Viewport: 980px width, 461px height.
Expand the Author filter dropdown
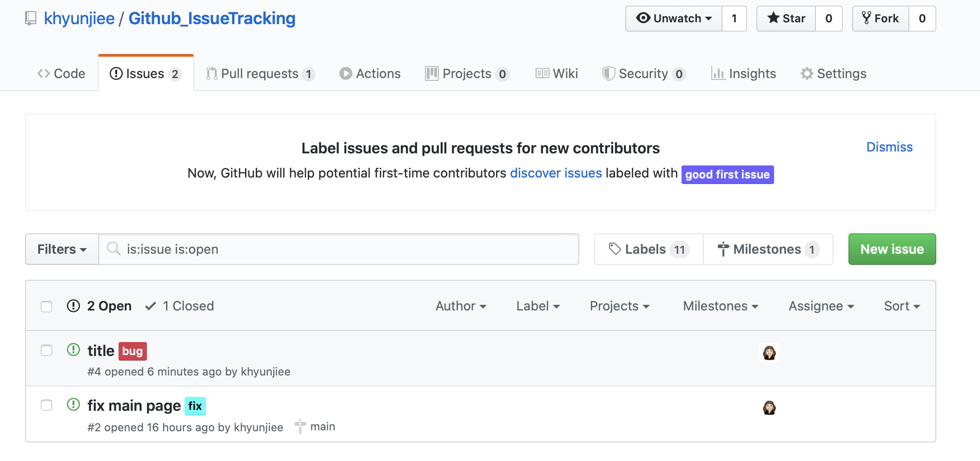pos(461,306)
